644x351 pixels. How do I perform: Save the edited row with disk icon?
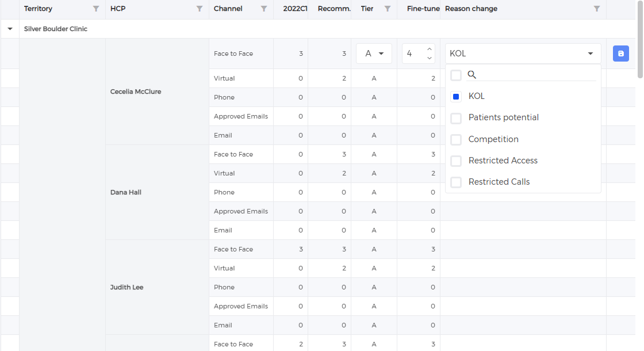tap(620, 54)
